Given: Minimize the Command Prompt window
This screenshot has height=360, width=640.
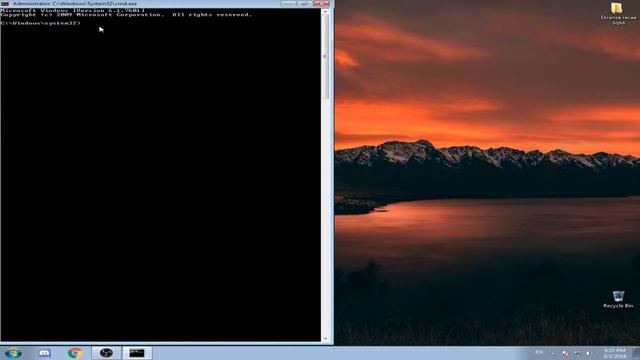Looking at the screenshot, I should coord(288,4).
